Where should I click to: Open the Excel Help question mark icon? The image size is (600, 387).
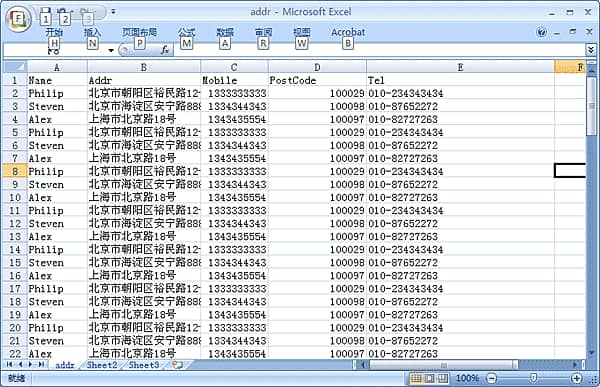click(541, 32)
